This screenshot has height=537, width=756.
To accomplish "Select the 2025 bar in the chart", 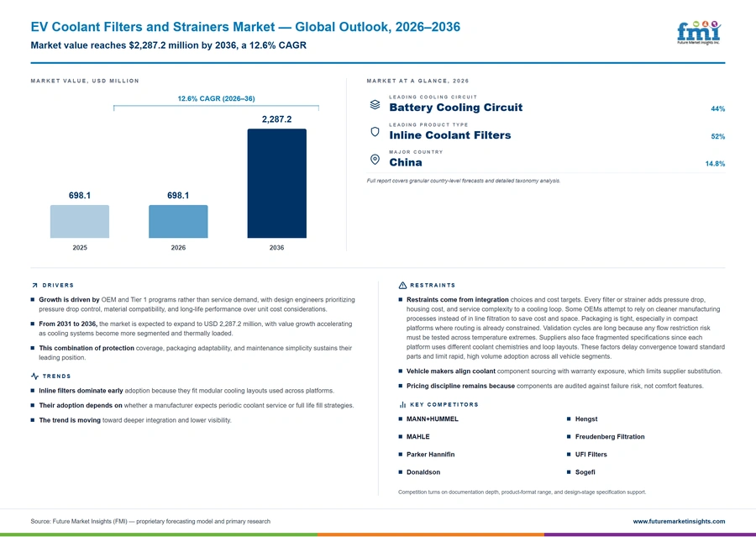I will pos(80,222).
